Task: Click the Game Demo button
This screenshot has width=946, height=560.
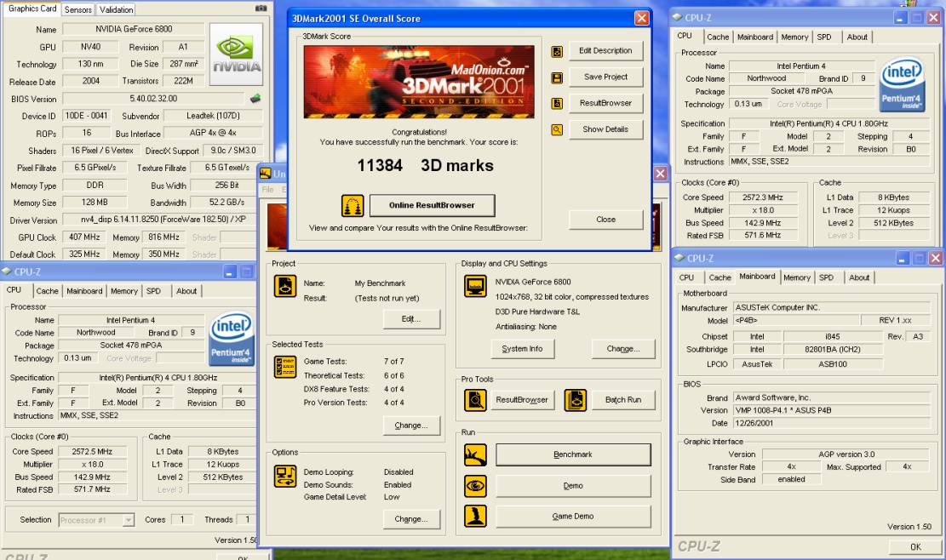Action: click(x=573, y=516)
